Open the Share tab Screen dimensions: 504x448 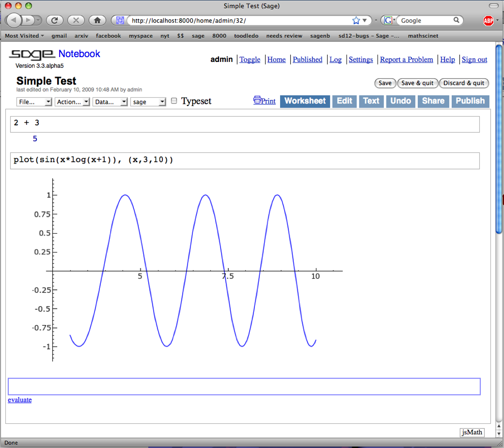pyautogui.click(x=433, y=101)
